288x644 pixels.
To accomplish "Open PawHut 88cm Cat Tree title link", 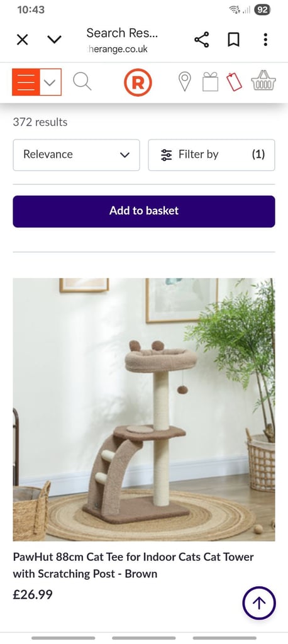I will [x=133, y=565].
